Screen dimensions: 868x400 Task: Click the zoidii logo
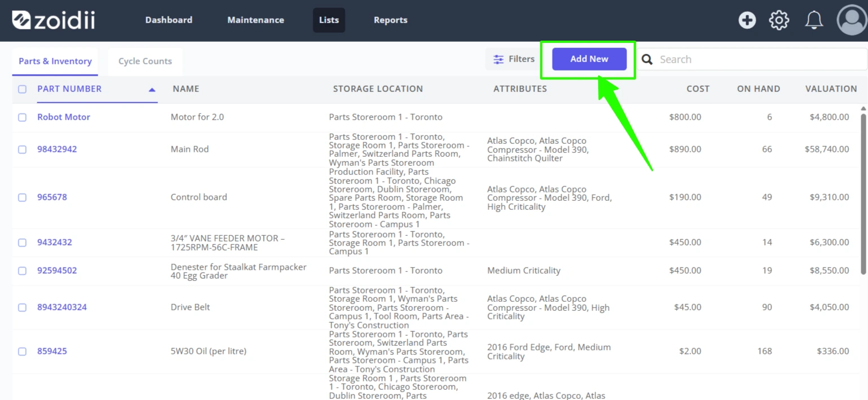pyautogui.click(x=53, y=20)
